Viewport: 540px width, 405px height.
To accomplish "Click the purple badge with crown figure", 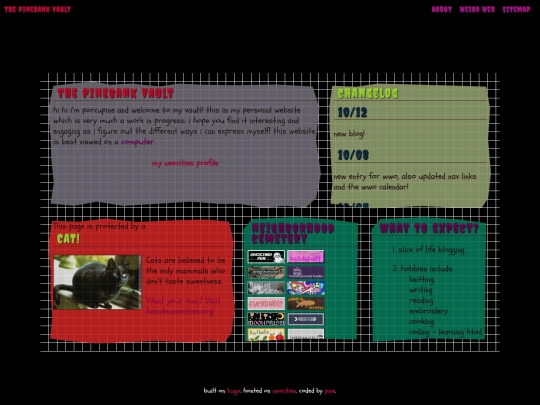I will (305, 272).
